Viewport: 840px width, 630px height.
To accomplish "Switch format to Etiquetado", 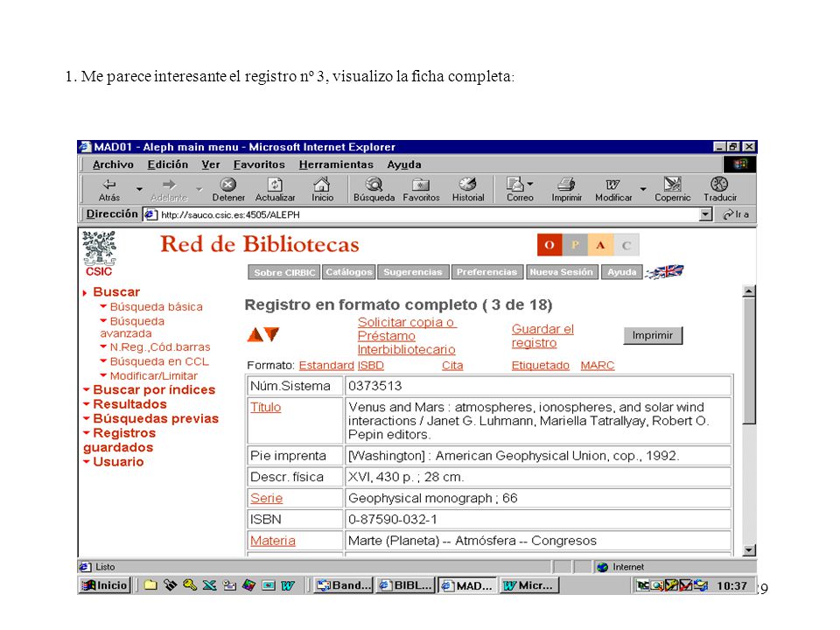I will (540, 366).
